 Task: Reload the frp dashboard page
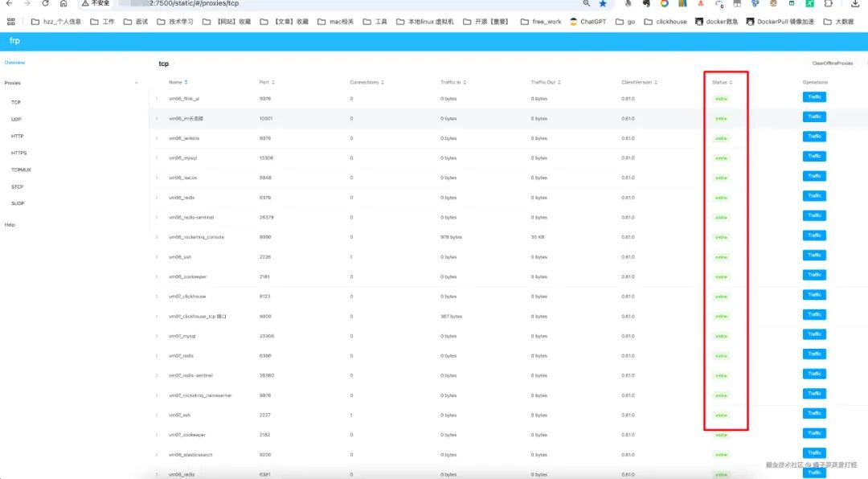[45, 3]
